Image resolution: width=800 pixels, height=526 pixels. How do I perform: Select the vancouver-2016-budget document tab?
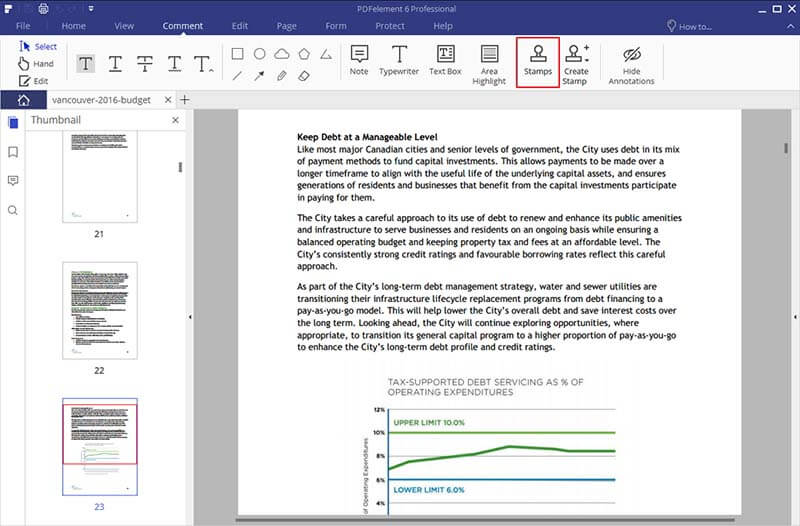coord(101,100)
